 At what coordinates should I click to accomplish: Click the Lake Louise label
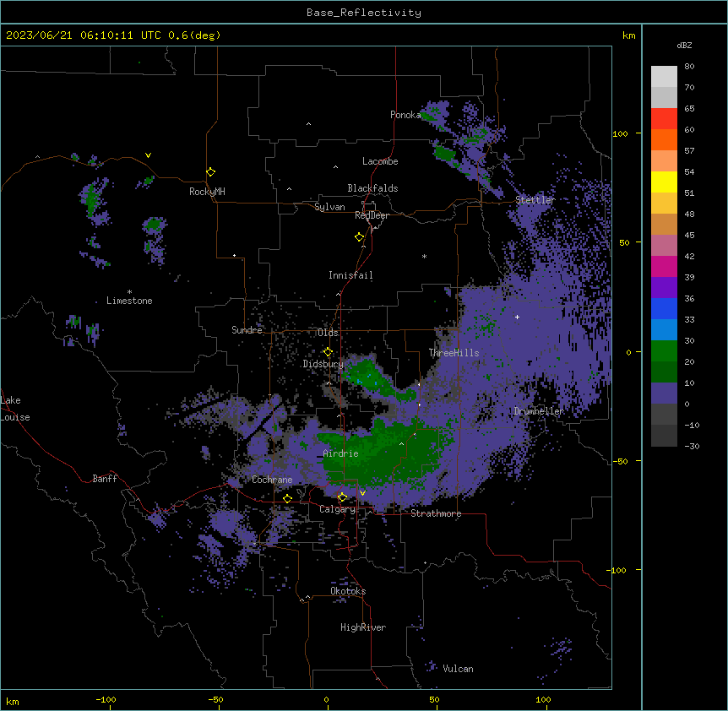15,409
